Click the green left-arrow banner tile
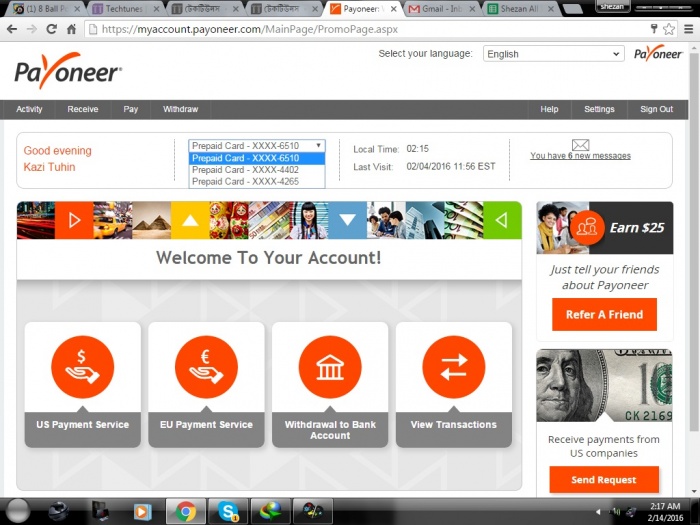The height and width of the screenshot is (525, 700). [502, 220]
